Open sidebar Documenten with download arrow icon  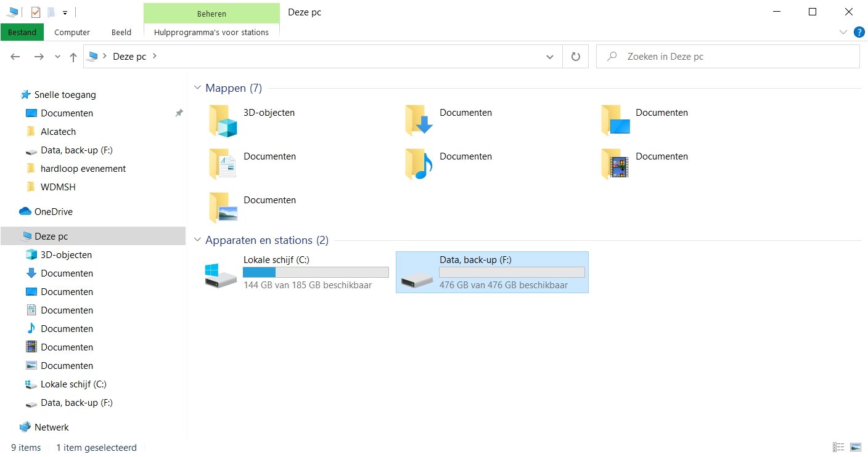67,273
